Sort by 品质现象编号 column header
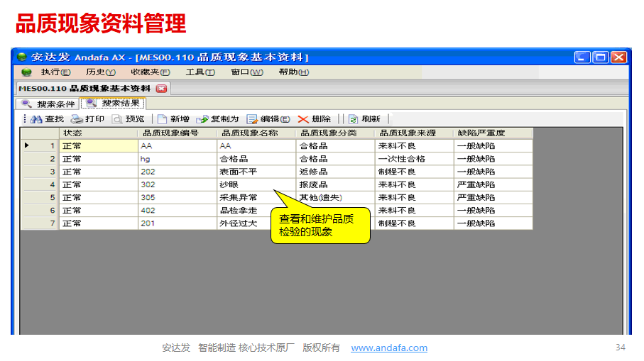644x361 pixels. point(177,133)
